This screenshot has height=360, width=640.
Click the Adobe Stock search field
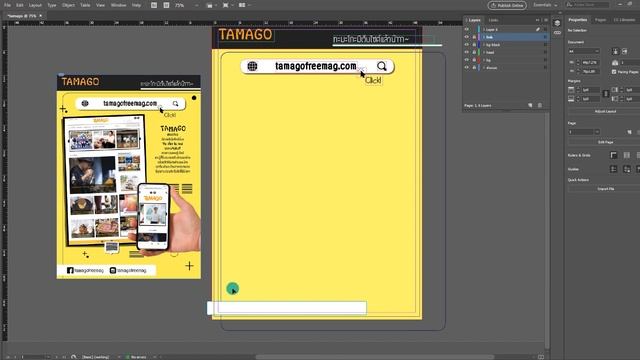click(x=588, y=5)
